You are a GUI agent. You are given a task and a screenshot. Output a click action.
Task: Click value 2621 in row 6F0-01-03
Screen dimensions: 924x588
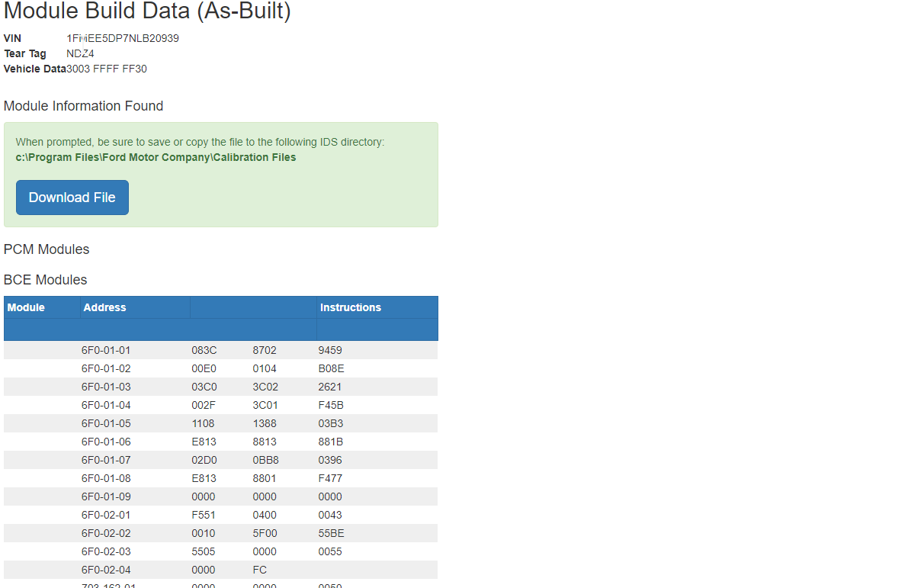[330, 387]
